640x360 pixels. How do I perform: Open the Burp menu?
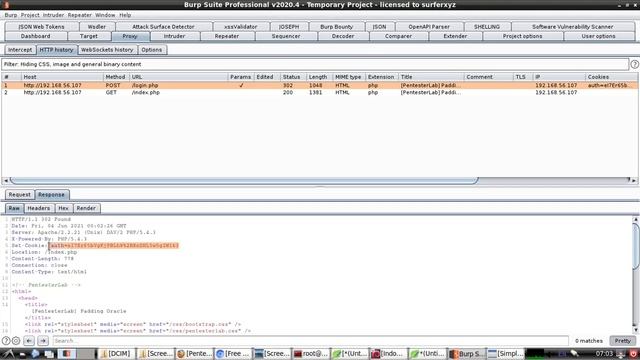coord(11,15)
